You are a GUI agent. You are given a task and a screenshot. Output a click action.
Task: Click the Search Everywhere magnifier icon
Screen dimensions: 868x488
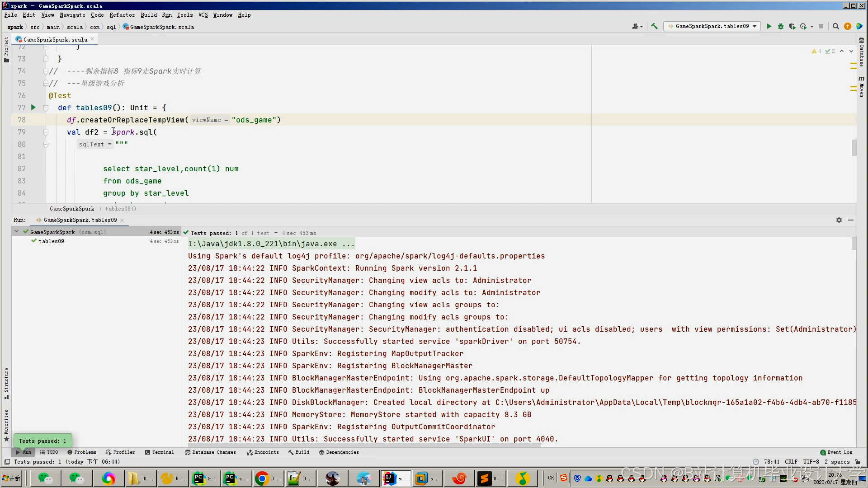(836, 26)
